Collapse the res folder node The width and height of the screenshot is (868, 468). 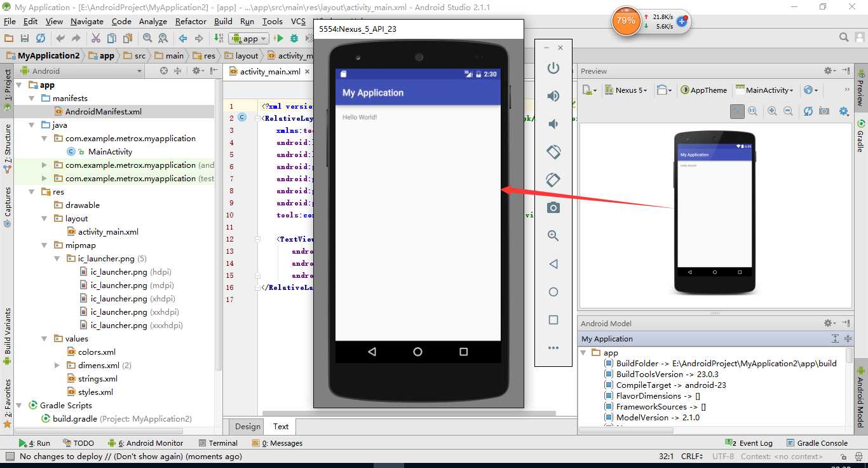32,192
